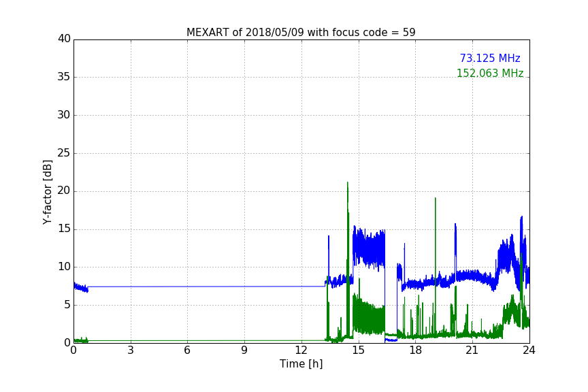Screen dimensions: 588x392
Task: Click the 'Y-factor [dB]' axis label
Action: click(x=47, y=192)
